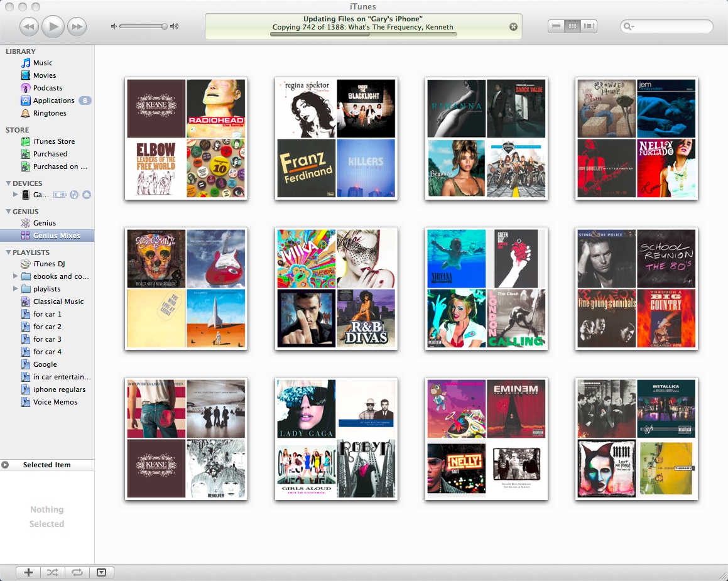This screenshot has height=581, width=728.
Task: Select Genius Mixes in sidebar
Action: 47,236
